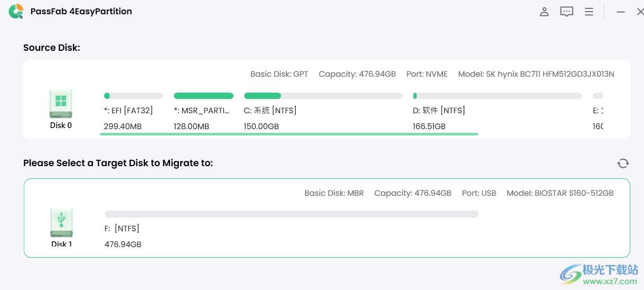Click the F: [NTFS] label
This screenshot has width=644, height=290.
[122, 229]
